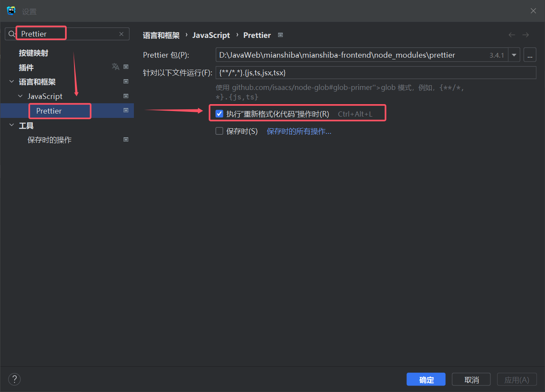Viewport: 545px width, 392px height.
Task: Clear the Prettier search text
Action: 121,34
